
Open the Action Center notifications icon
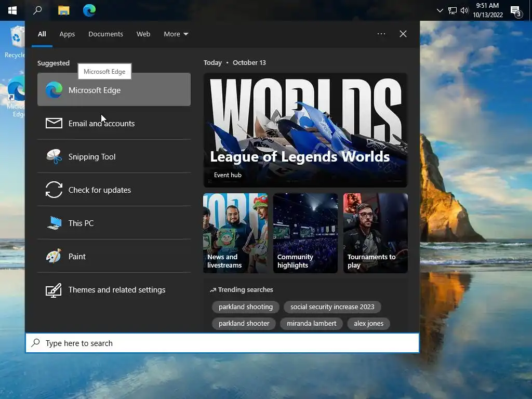[516, 11]
